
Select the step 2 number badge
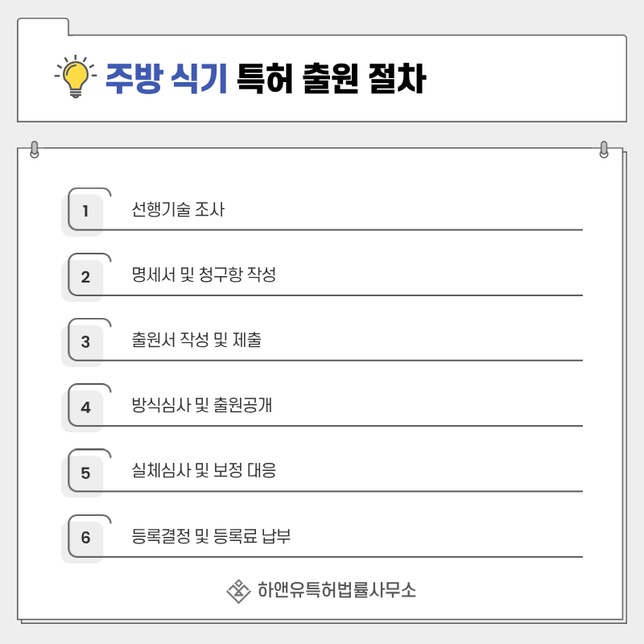[85, 277]
